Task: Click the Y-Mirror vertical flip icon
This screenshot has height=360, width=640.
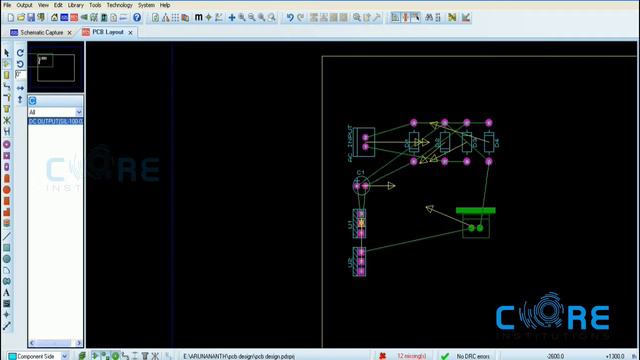Action: tap(20, 99)
